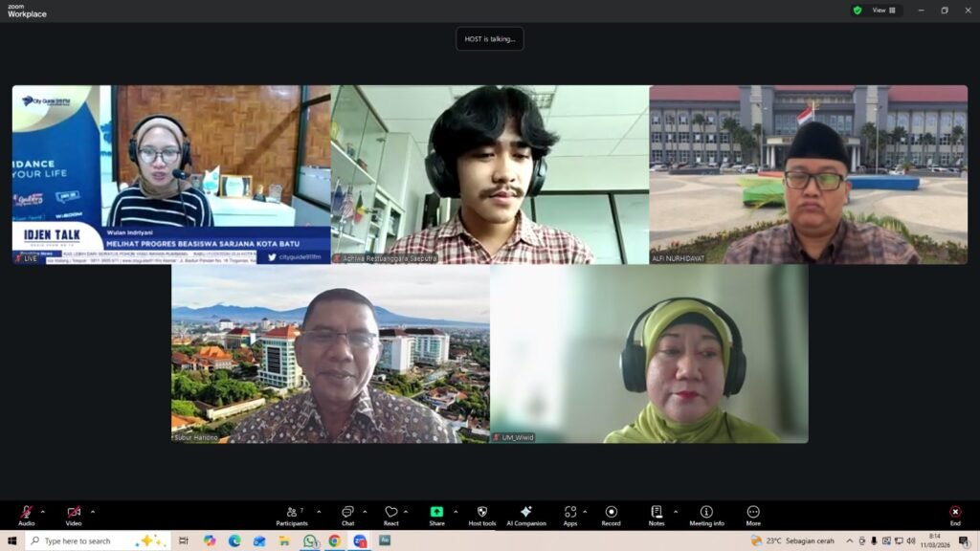
Task: Click the red End meeting button
Action: pyautogui.click(x=955, y=514)
